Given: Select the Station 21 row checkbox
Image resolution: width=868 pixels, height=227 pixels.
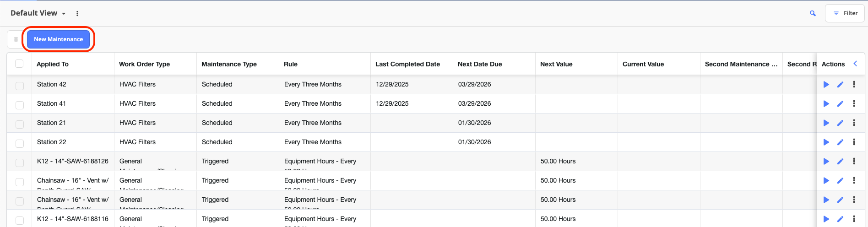Looking at the screenshot, I should click(20, 124).
